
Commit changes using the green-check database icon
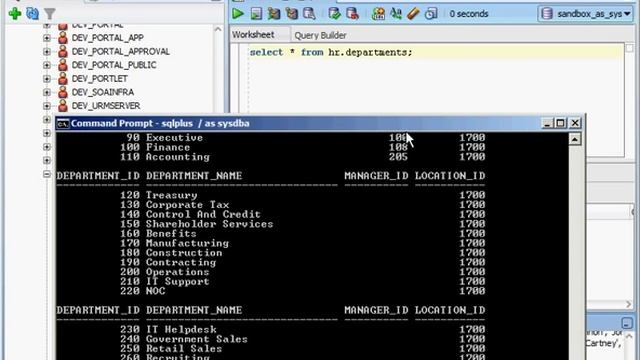[x=334, y=14]
